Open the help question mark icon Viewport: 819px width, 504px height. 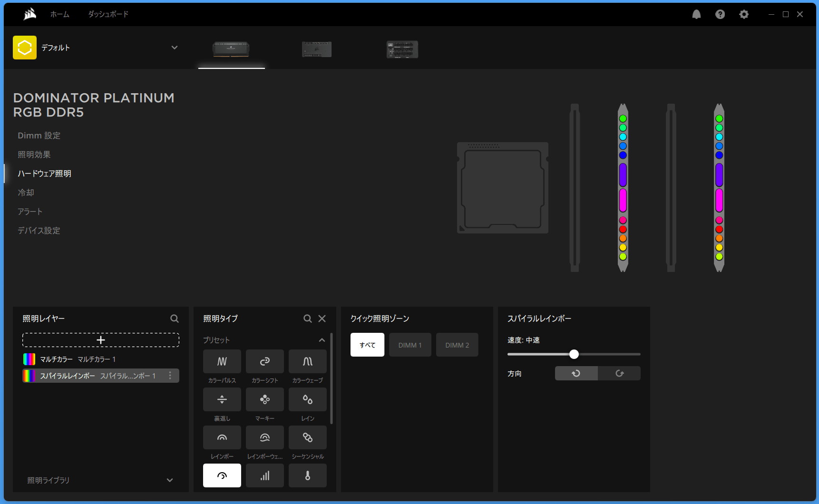tap(720, 14)
